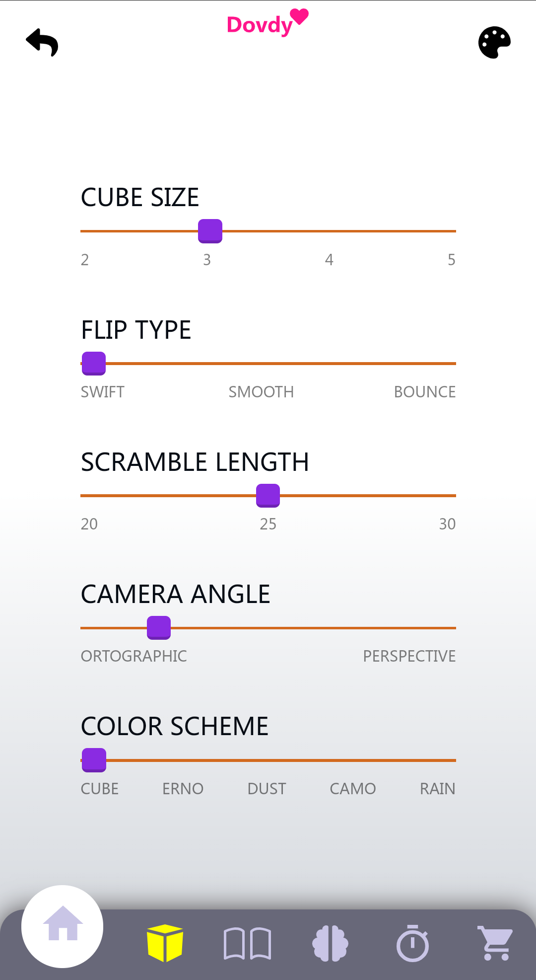
Task: Open the shopping cart icon
Action: tap(495, 943)
